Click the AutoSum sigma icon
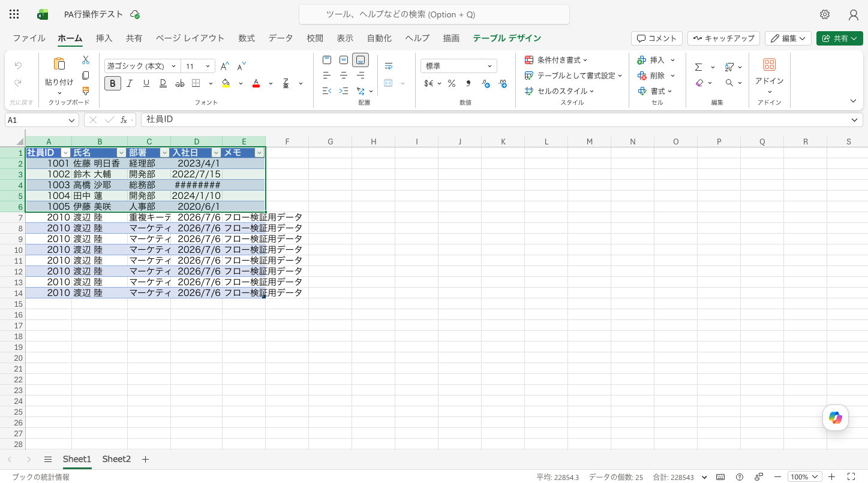 698,67
